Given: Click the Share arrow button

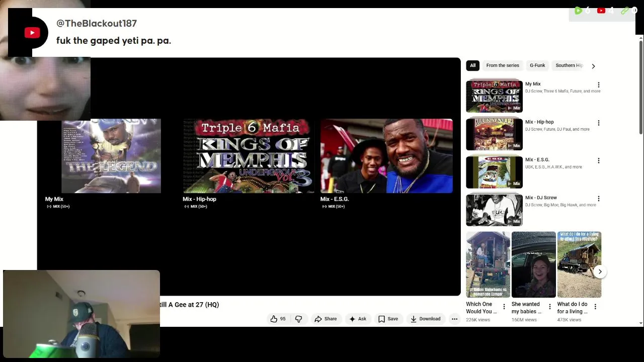Looking at the screenshot, I should (326, 319).
